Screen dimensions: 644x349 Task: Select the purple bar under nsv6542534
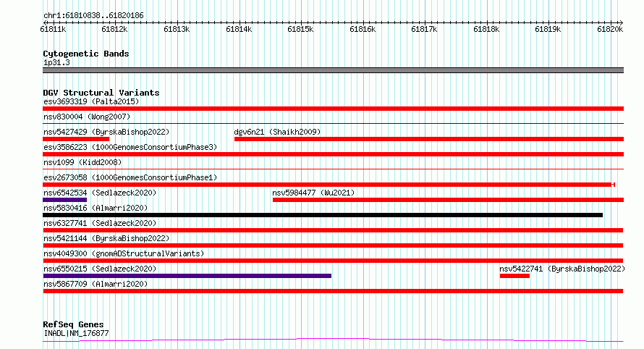tap(64, 200)
